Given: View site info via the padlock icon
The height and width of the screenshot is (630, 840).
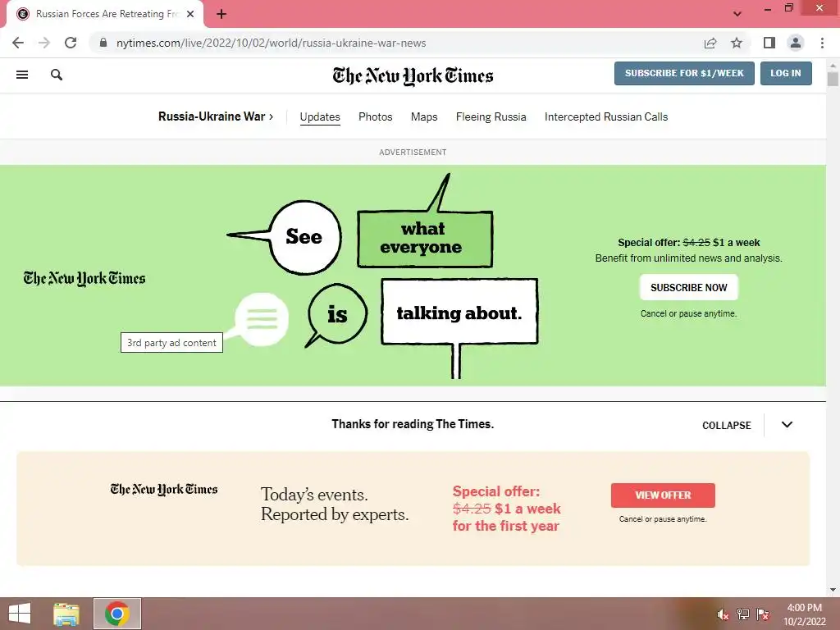Looking at the screenshot, I should (x=103, y=43).
